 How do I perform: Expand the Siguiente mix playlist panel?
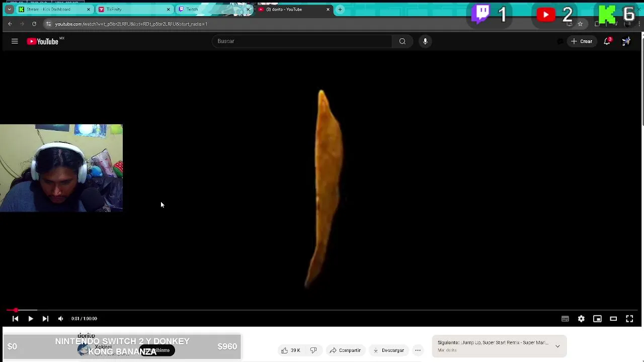point(557,346)
